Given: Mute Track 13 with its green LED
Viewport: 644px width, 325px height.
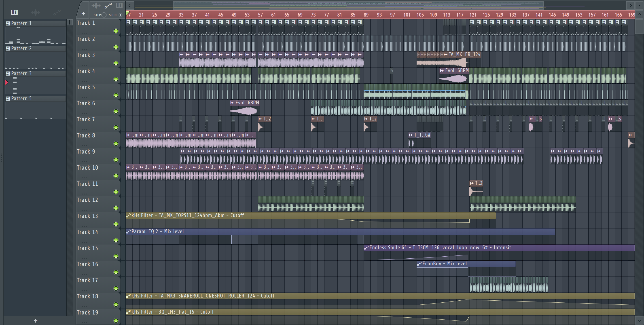Looking at the screenshot, I should pos(116,224).
